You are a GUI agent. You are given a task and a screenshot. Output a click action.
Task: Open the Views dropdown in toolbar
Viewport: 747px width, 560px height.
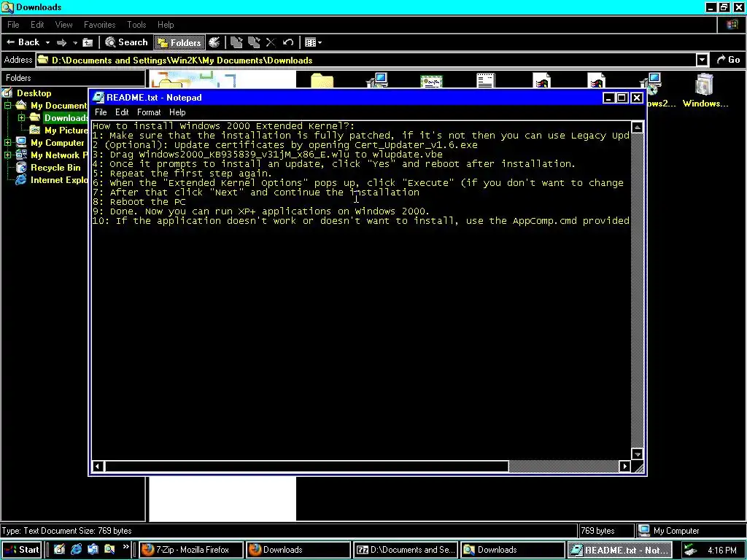[313, 42]
